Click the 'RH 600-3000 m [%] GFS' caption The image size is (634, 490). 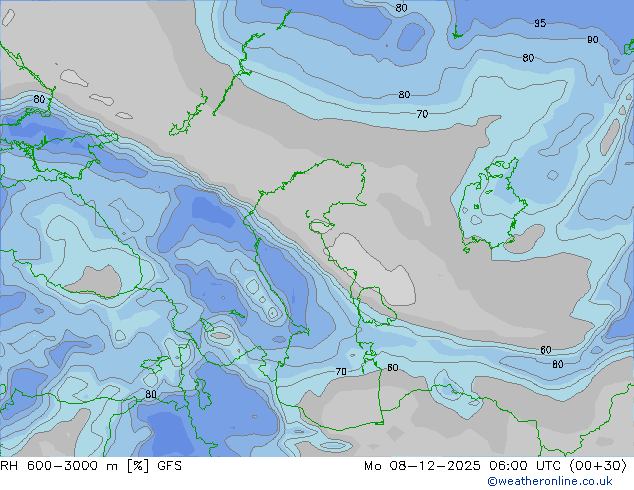point(91,466)
